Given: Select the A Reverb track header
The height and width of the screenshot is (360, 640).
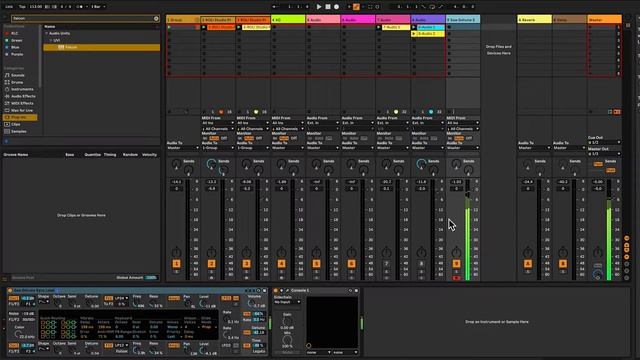Looking at the screenshot, I should [534, 20].
